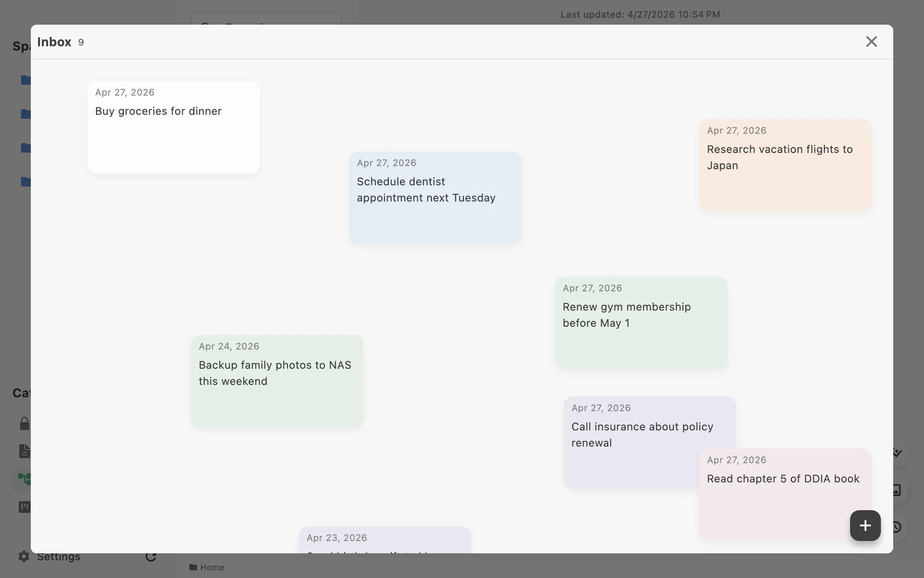Click the image icon behind dialog
924x578 pixels.
coord(897,490)
